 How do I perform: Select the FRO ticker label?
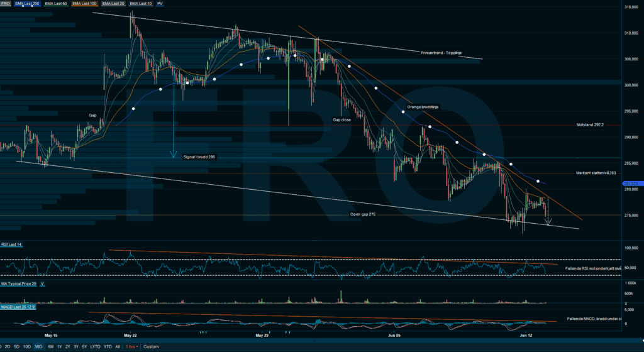[x=5, y=3]
